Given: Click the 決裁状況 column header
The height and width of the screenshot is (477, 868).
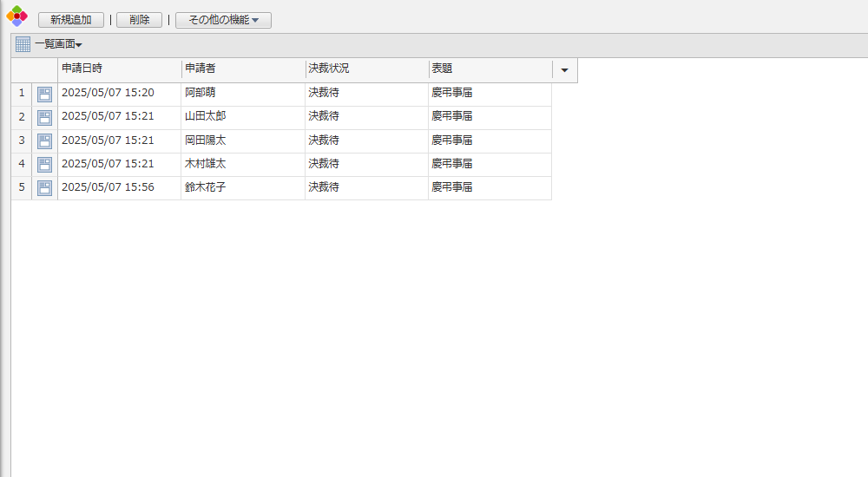Looking at the screenshot, I should (365, 69).
